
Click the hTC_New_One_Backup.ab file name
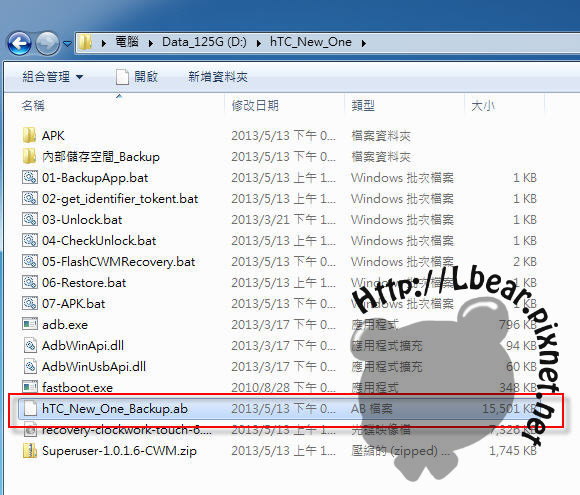pos(115,409)
